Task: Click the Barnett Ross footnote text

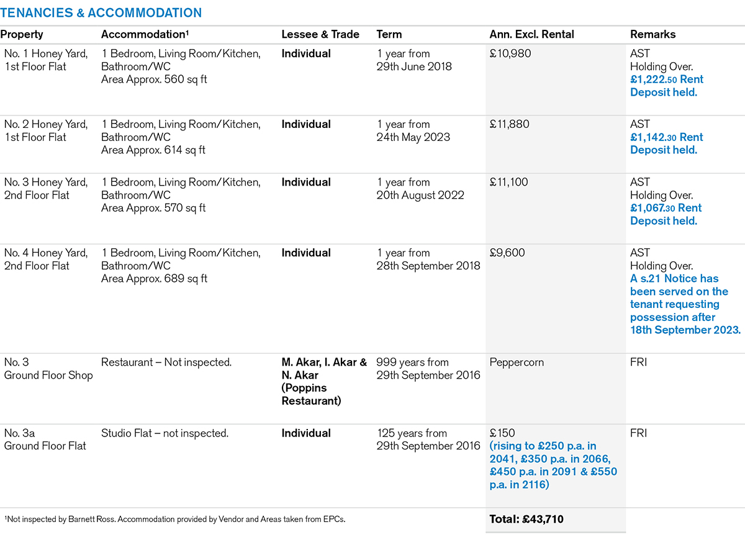Action: pos(174,519)
